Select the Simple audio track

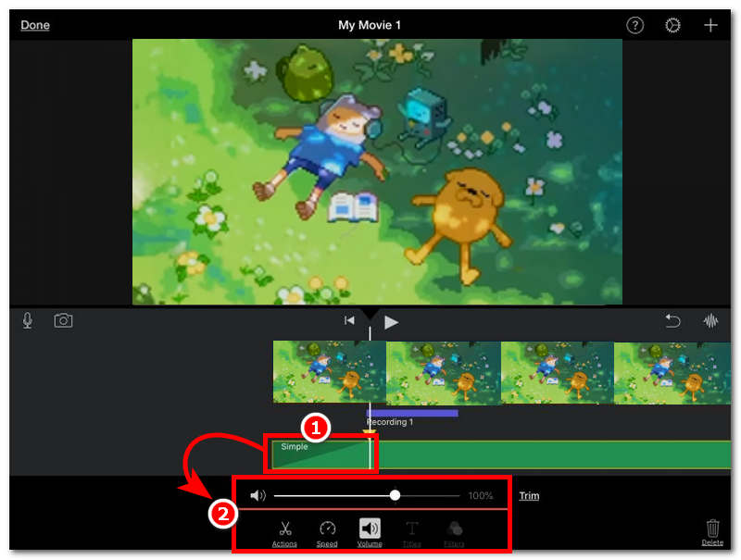[501, 455]
